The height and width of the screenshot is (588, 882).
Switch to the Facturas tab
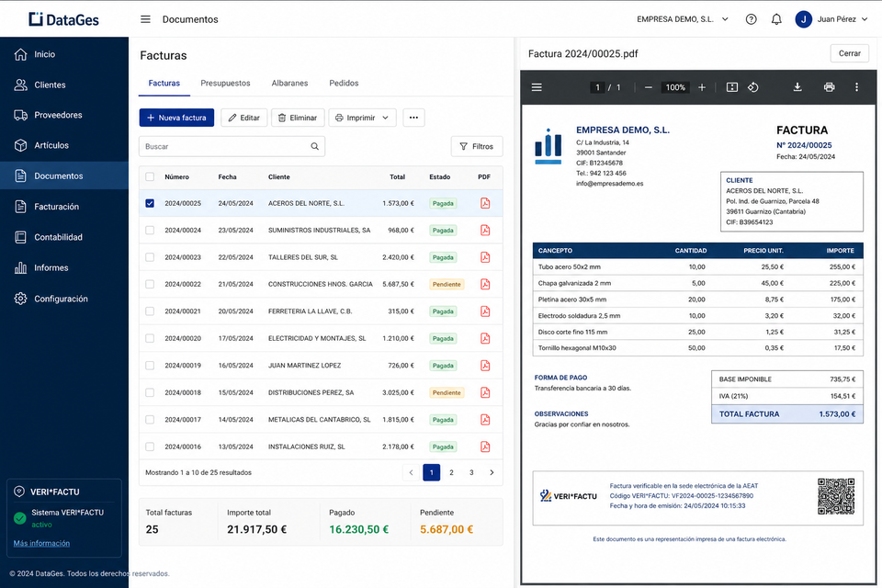click(164, 83)
